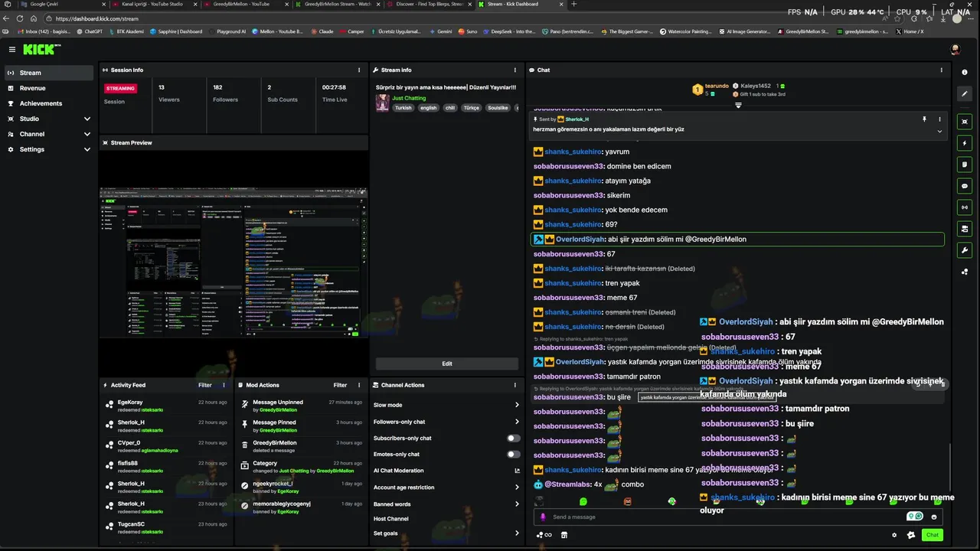
Task: Open the Kick hamburger menu
Action: tap(12, 49)
